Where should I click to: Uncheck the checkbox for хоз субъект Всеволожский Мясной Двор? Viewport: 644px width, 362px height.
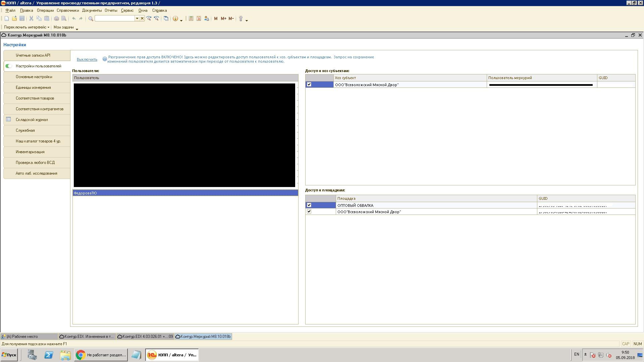coord(309,84)
